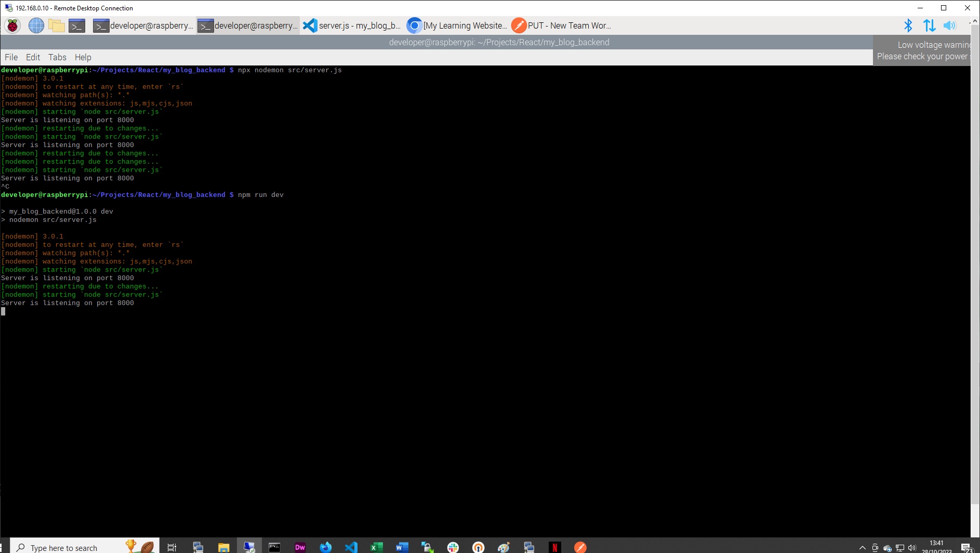Click the Windows network tray icon

click(900, 548)
